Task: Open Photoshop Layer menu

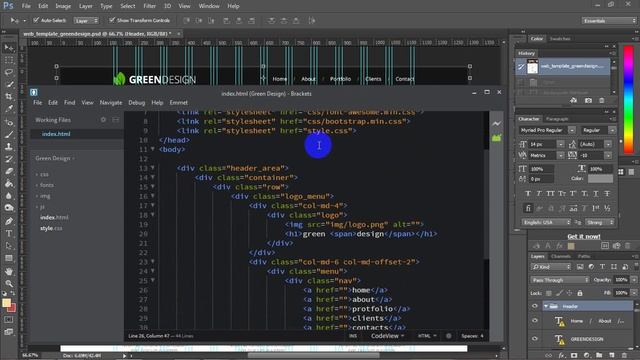Action: pyautogui.click(x=85, y=6)
